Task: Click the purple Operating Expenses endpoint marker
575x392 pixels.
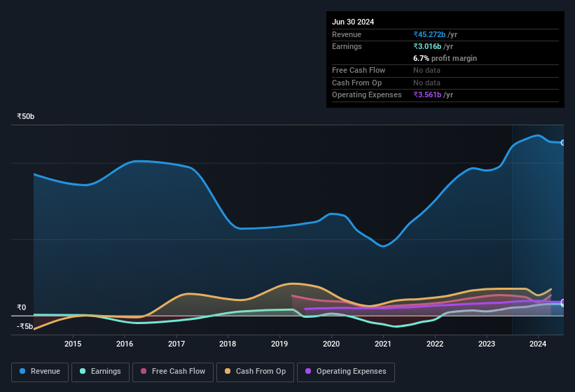Action: 562,302
